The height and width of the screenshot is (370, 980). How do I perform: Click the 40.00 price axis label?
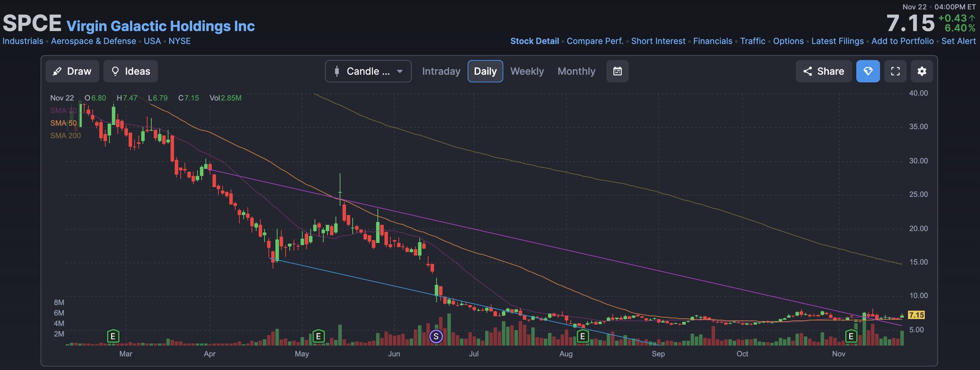[918, 93]
